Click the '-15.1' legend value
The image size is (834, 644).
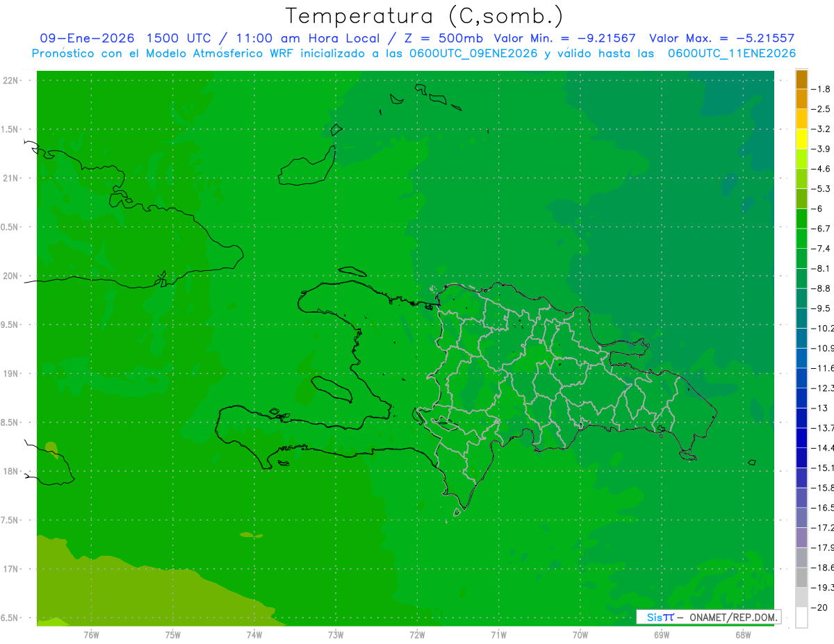click(x=822, y=468)
